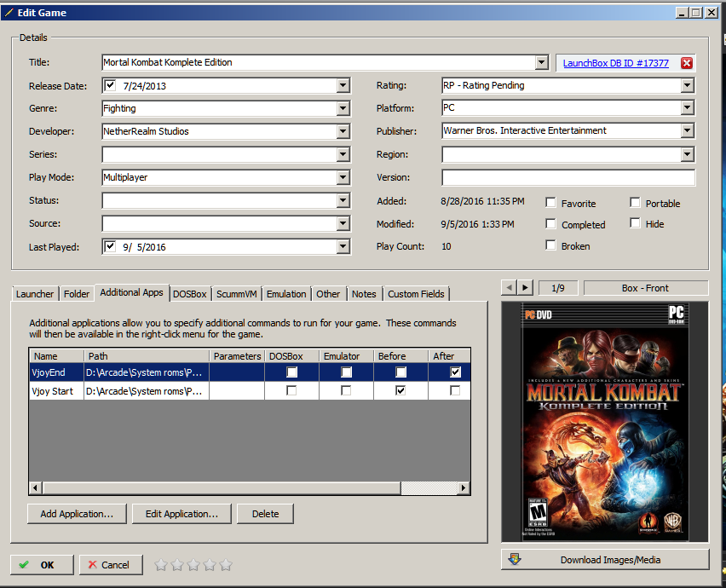The image size is (726, 588).
Task: Open the Source dropdown
Action: click(343, 223)
